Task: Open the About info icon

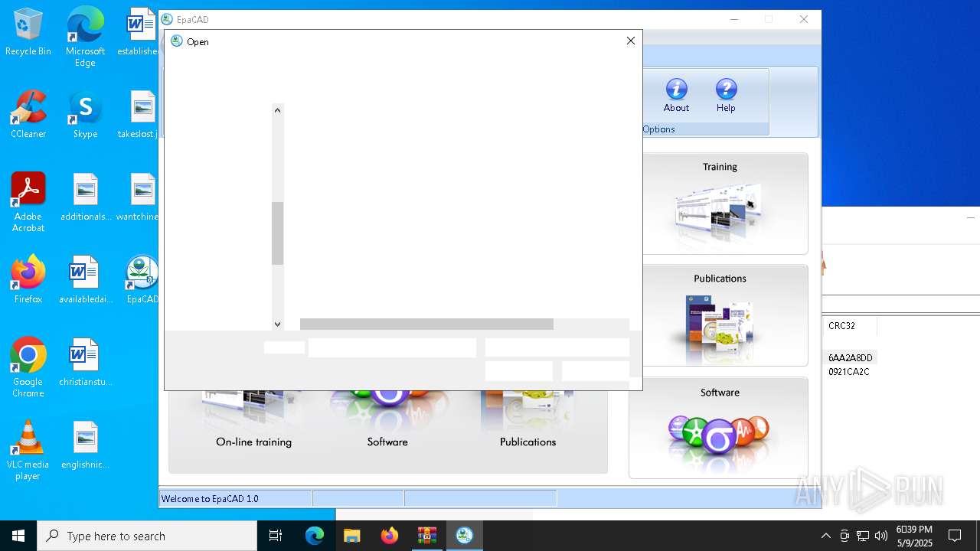Action: (676, 96)
